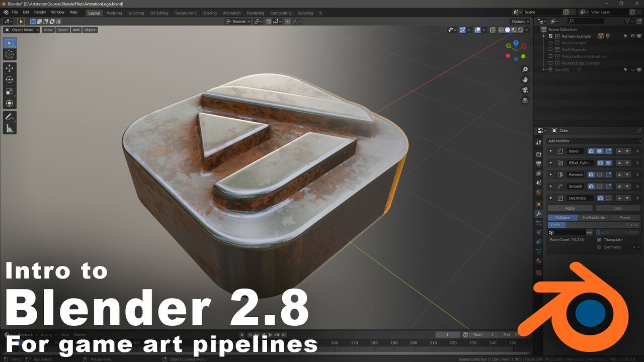This screenshot has width=644, height=362.
Task: Choose the Scale tool
Action: [x=10, y=92]
